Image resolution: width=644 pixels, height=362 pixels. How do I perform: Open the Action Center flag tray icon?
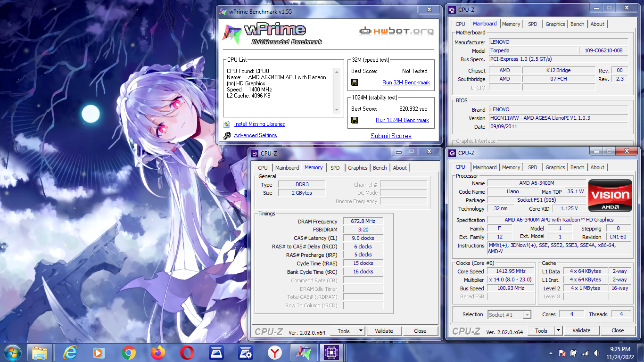coord(562,353)
